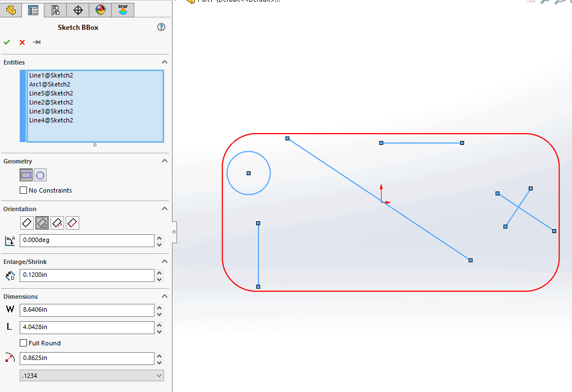Screen dimensions: 572x392
Task: Accept Sketch BBox with green checkmark
Action: (7, 42)
